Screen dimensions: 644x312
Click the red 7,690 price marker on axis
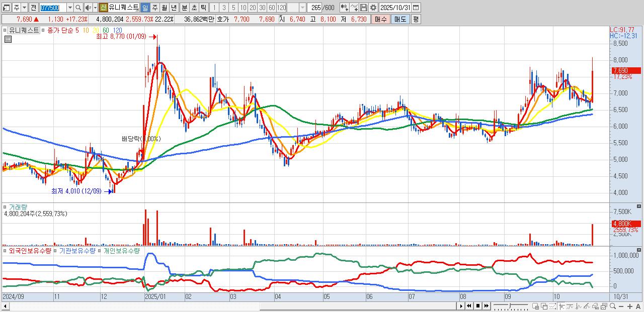pyautogui.click(x=626, y=70)
